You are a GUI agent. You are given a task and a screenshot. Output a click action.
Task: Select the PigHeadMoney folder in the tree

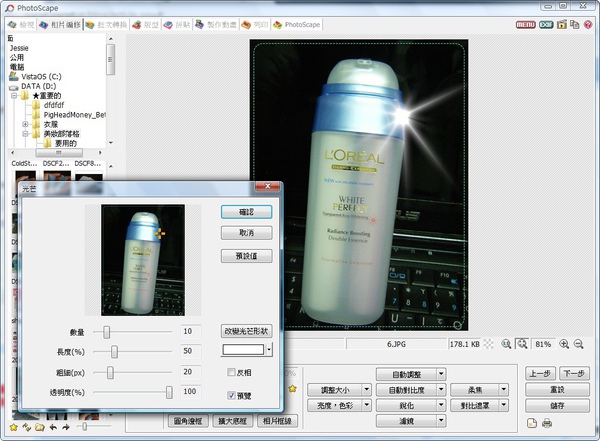(75, 115)
